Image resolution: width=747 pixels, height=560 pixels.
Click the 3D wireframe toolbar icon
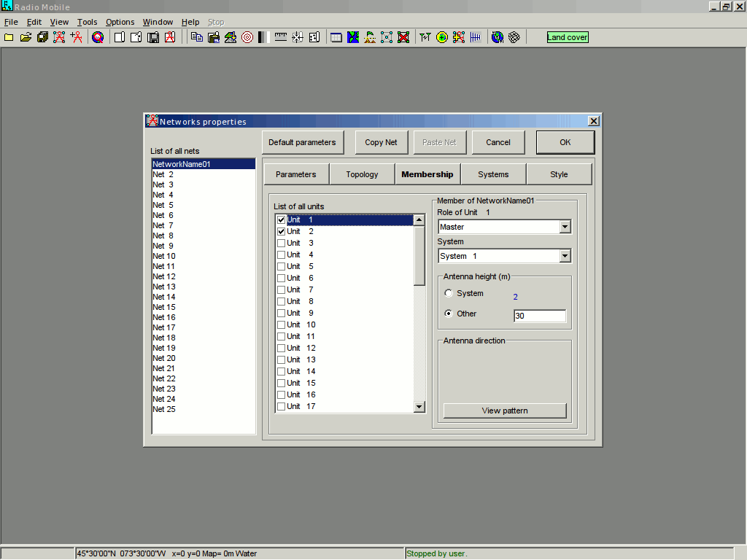(x=514, y=37)
